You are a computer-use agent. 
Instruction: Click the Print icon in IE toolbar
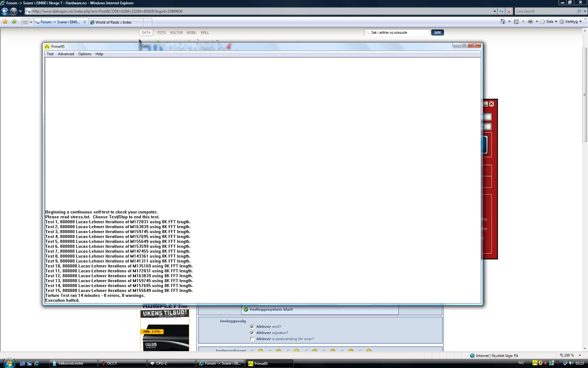pos(530,21)
